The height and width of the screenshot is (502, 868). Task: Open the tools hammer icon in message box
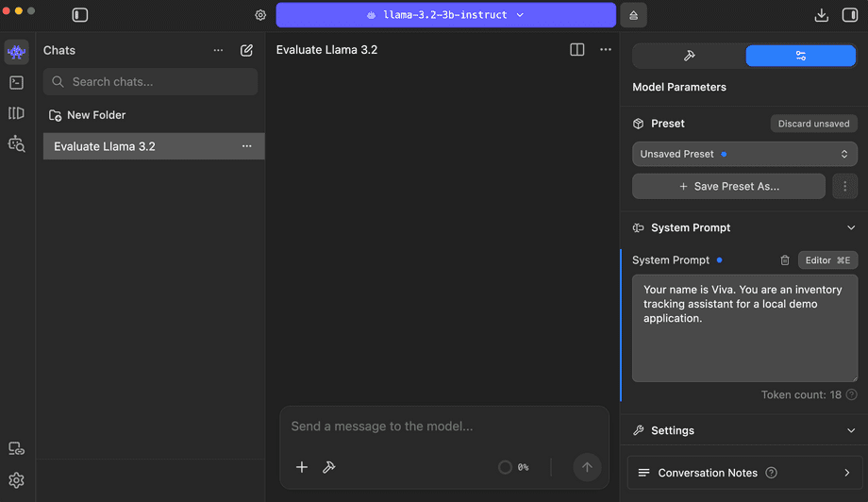tap(329, 467)
